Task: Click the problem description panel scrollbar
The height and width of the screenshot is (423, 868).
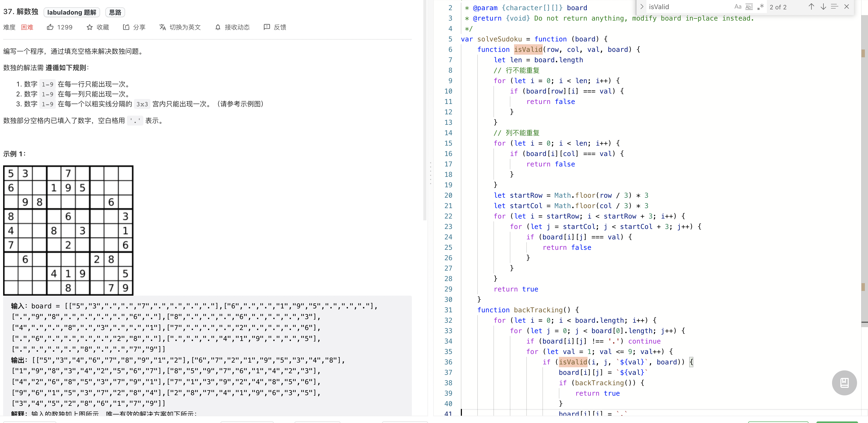Action: [x=425, y=110]
